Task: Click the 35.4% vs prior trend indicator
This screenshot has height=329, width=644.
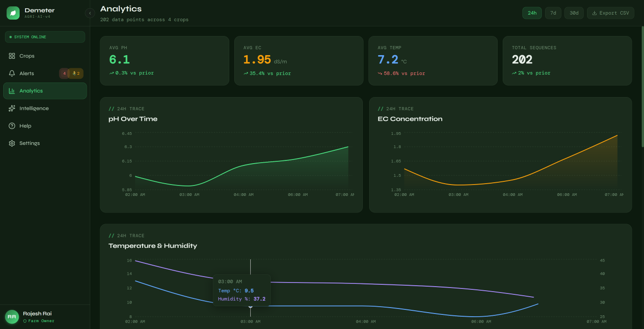Action: coord(267,73)
